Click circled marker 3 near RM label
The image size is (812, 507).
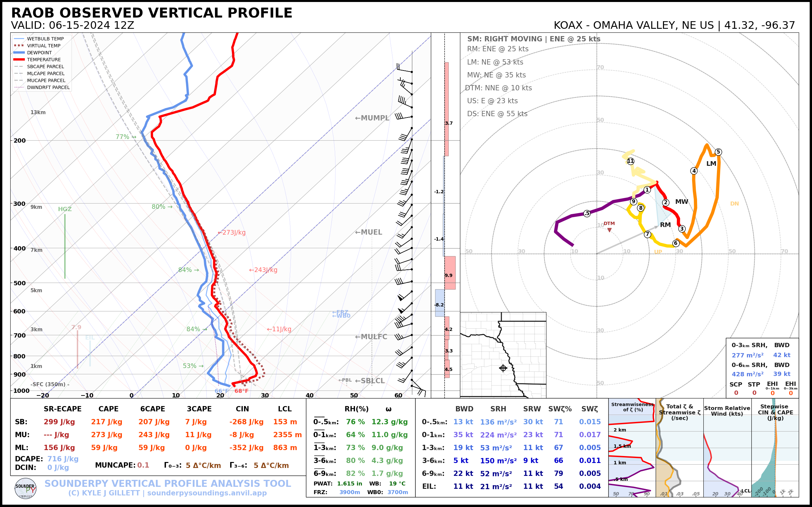[682, 229]
